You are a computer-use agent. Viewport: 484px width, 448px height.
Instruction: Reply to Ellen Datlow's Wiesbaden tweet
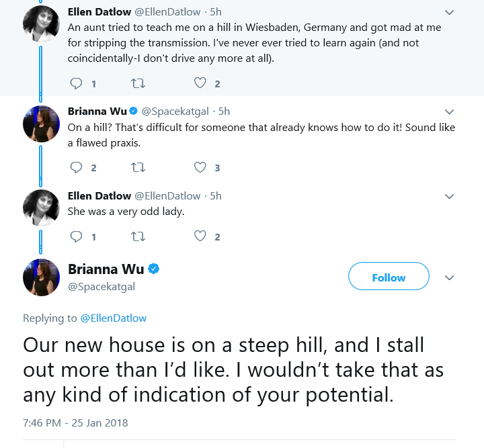point(76,83)
